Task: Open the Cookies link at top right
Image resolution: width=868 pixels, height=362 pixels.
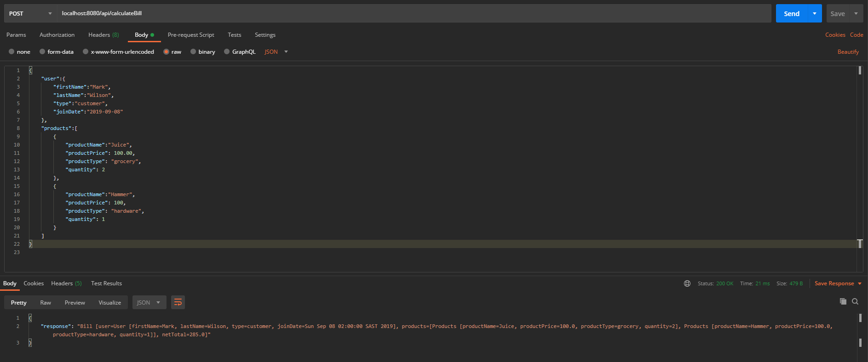Action: (835, 35)
